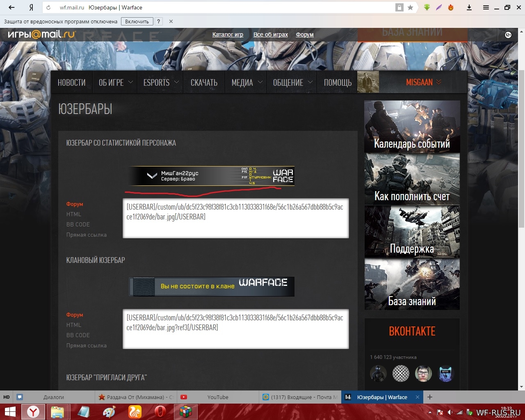The image size is (525, 420).
Task: Open the НОВОСТИ menu item
Action: [x=71, y=82]
